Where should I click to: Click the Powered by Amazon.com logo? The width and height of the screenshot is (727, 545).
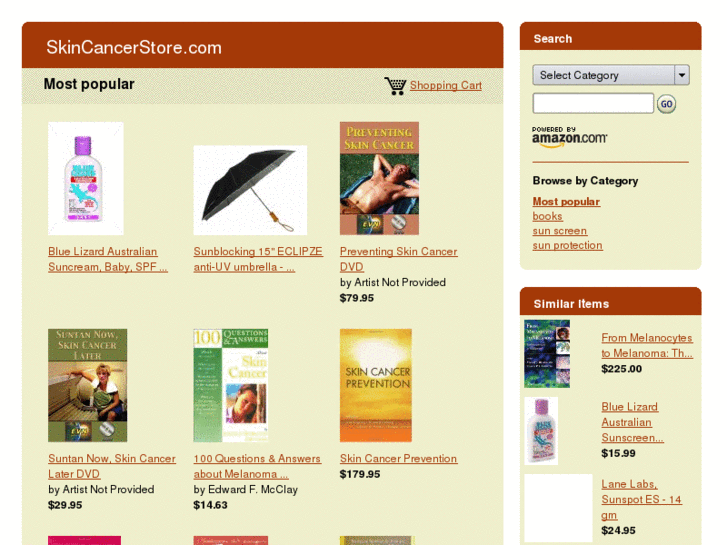[569, 137]
